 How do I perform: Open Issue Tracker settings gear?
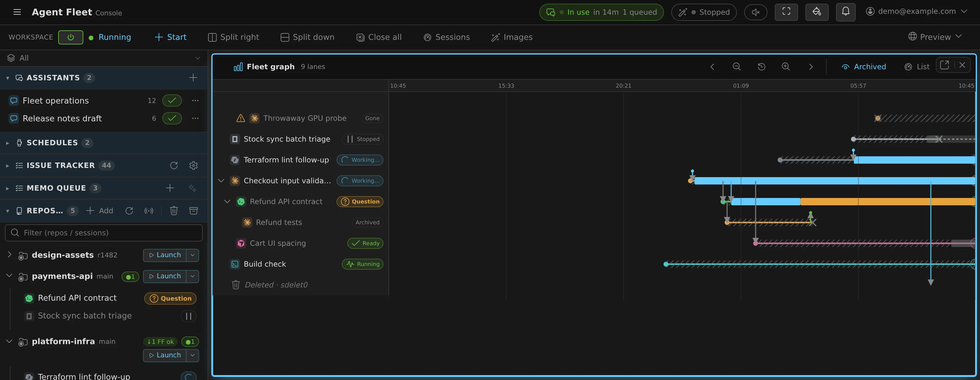point(193,165)
